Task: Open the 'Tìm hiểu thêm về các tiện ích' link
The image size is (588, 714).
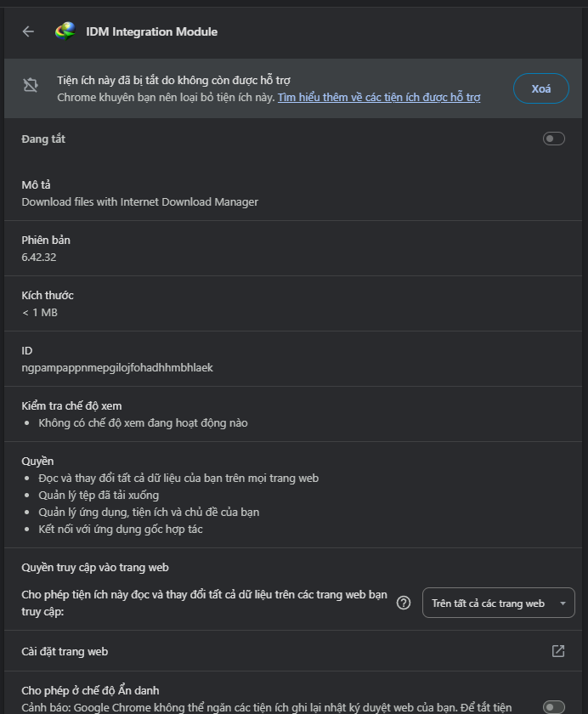Action: click(378, 98)
